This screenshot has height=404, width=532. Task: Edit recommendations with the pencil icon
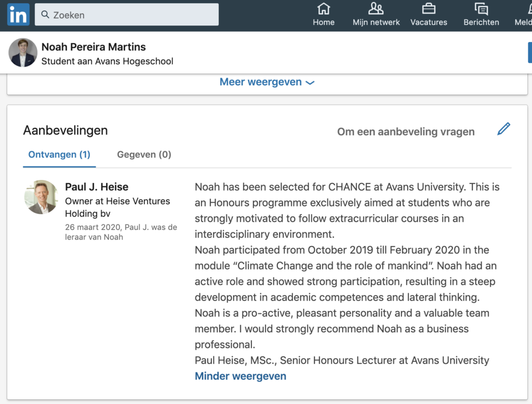point(503,129)
